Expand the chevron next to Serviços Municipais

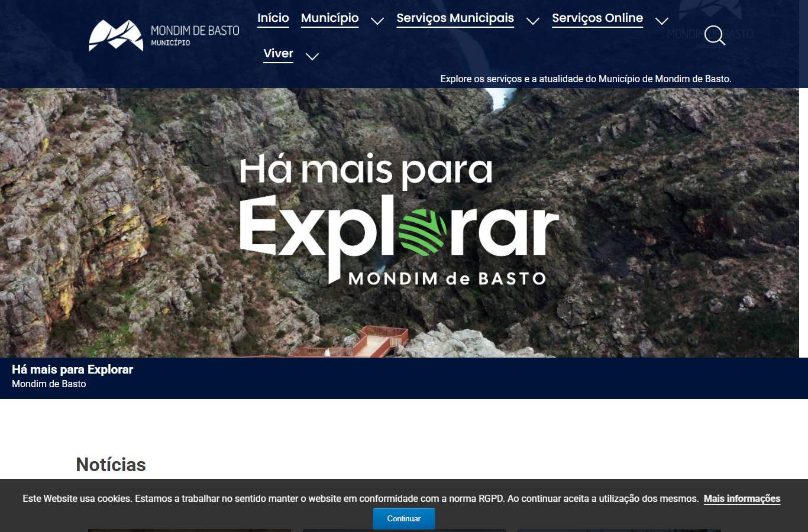click(x=532, y=21)
